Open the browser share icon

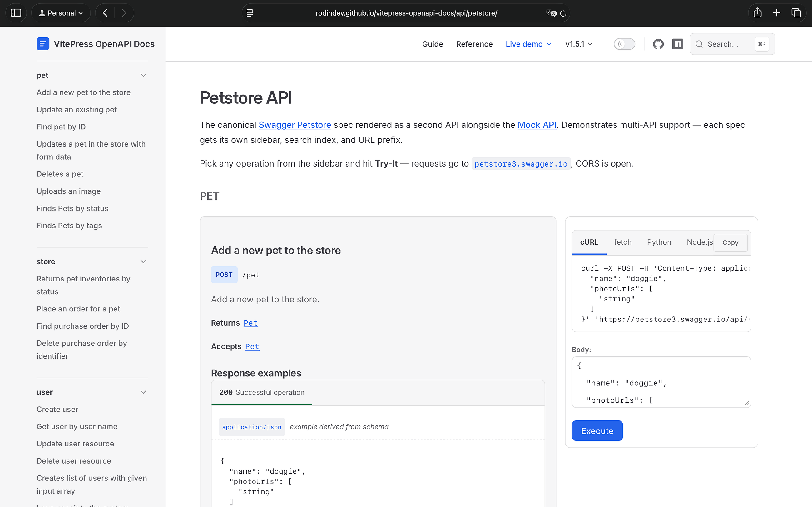(x=757, y=13)
